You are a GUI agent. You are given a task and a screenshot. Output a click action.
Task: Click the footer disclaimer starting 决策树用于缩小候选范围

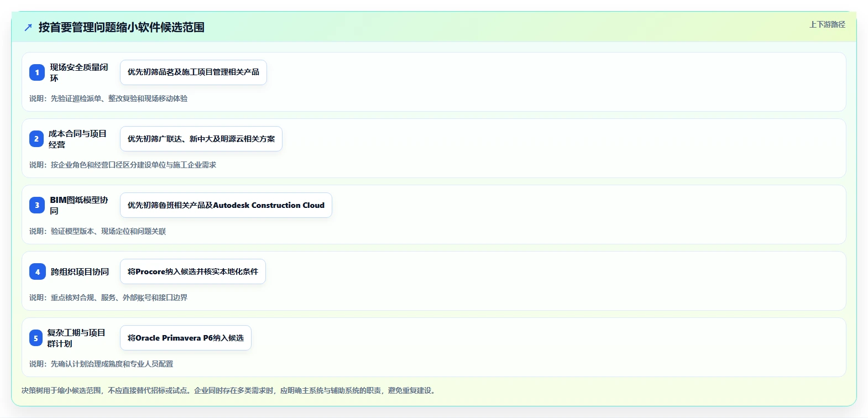(230, 390)
